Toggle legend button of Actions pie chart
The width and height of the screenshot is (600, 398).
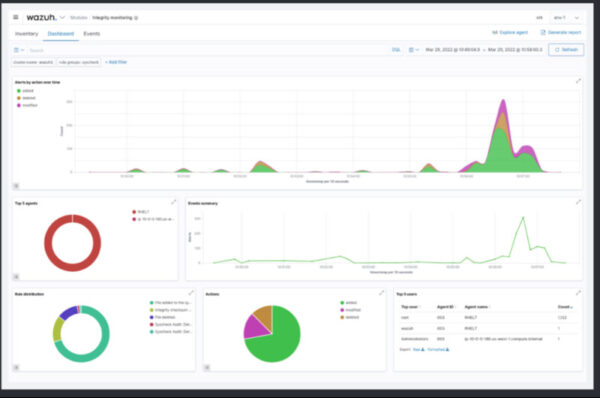207,367
